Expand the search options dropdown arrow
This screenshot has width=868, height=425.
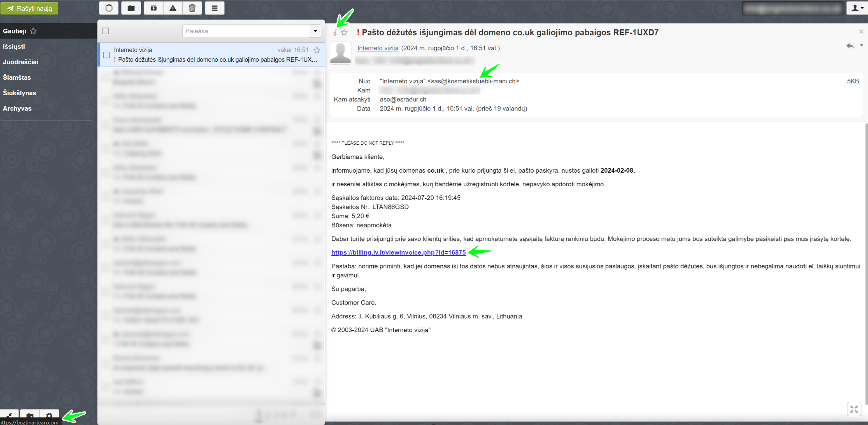point(315,31)
